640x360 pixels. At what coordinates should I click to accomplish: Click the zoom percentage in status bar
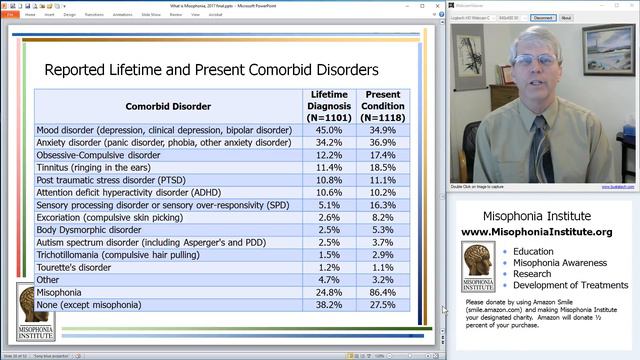point(380,356)
